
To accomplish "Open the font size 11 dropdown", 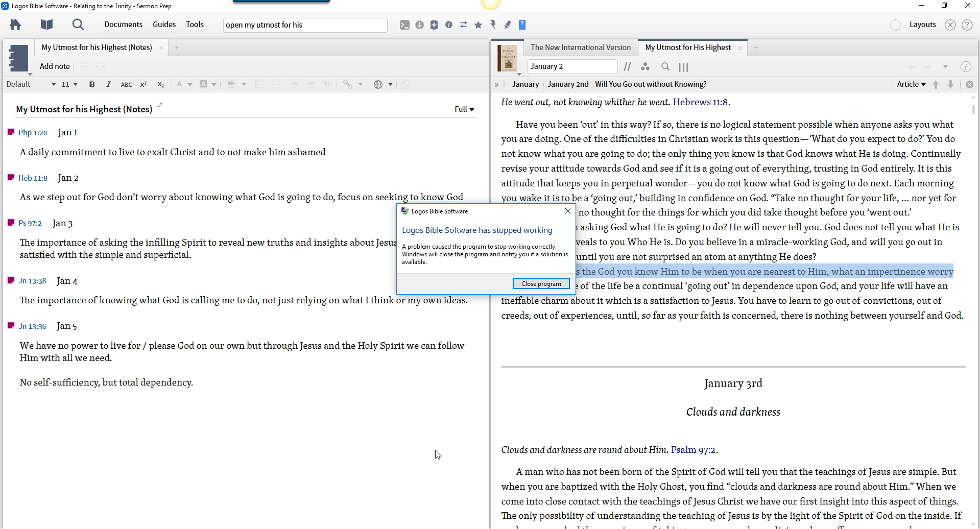I will click(x=69, y=84).
